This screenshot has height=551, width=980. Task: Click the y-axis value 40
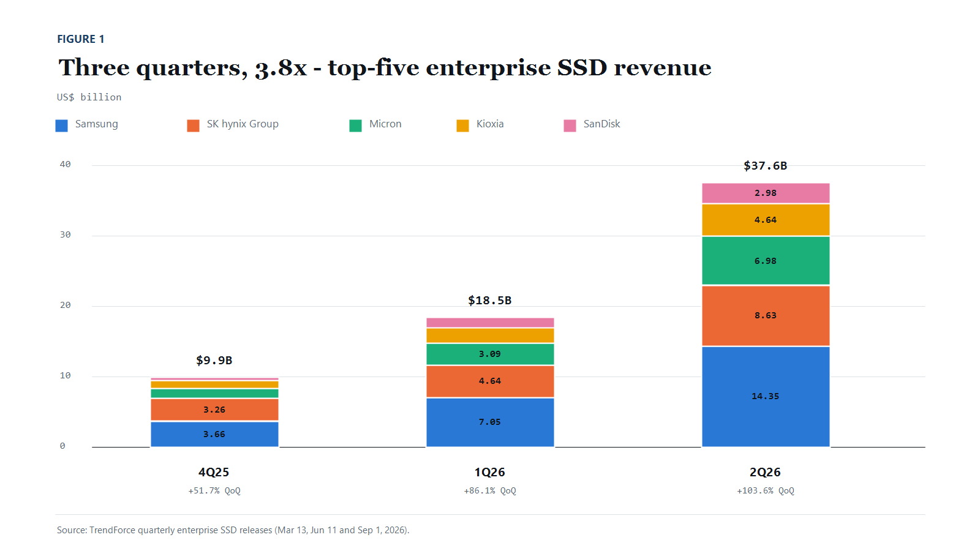coord(66,165)
